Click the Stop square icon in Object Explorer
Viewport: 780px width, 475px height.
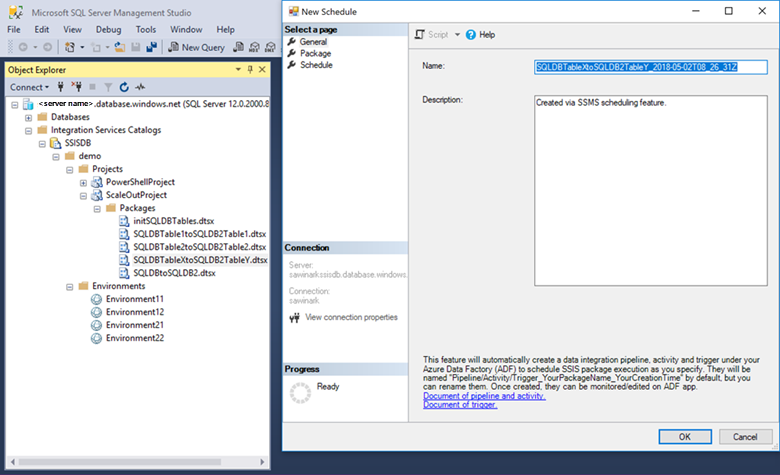pos(92,87)
